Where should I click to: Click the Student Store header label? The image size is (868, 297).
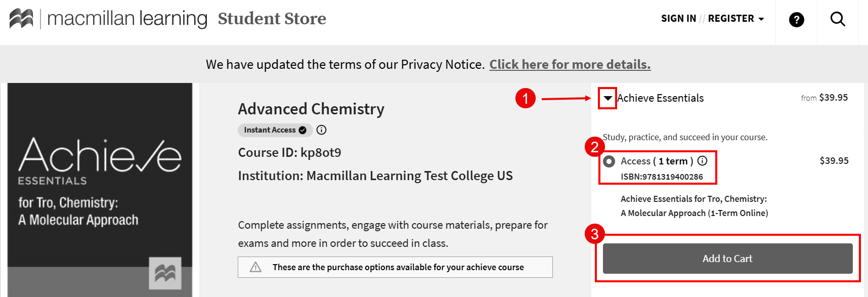point(272,19)
